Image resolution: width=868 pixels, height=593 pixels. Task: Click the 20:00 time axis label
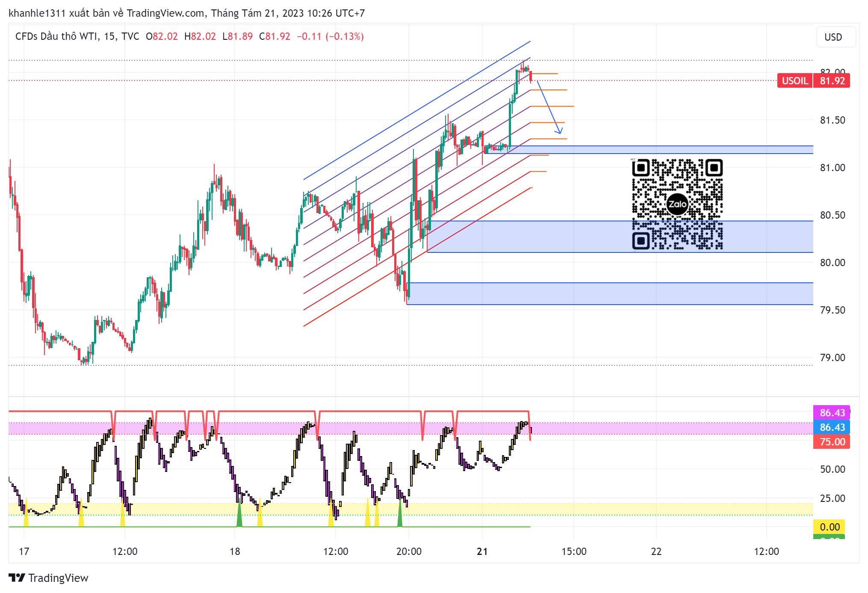pyautogui.click(x=409, y=551)
